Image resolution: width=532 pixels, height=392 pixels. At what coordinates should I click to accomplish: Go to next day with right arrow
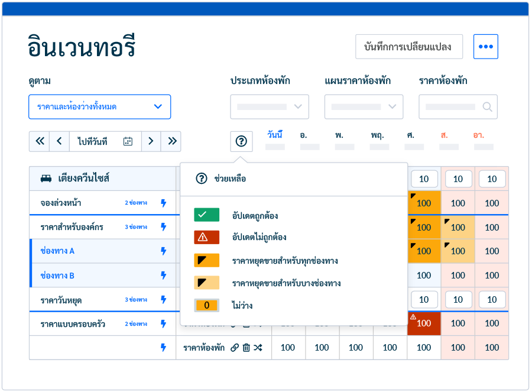(151, 141)
